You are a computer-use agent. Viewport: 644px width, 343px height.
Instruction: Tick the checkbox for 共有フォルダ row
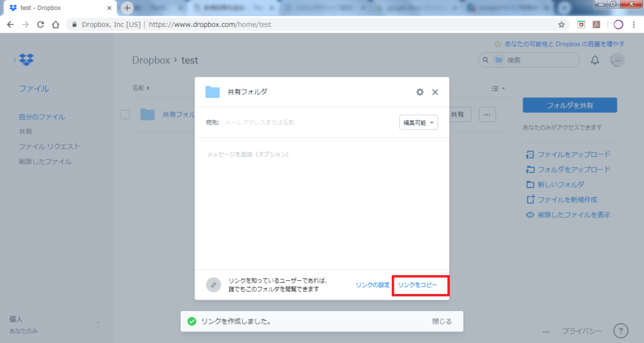click(x=125, y=114)
